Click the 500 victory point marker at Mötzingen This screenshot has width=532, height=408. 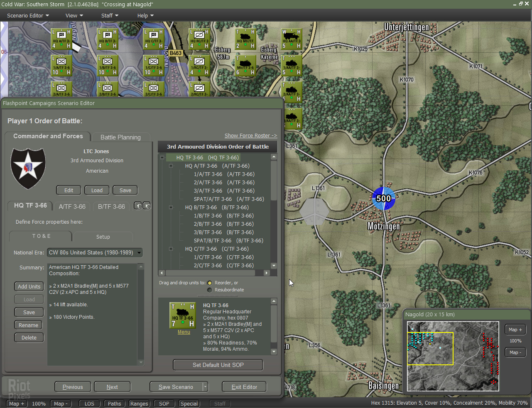click(383, 198)
